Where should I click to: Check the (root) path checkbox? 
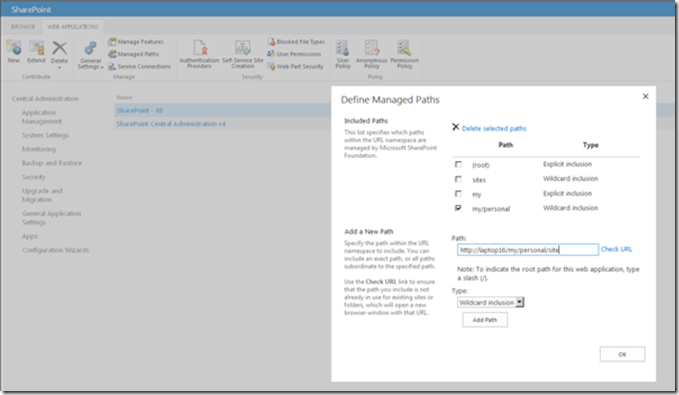pos(458,165)
